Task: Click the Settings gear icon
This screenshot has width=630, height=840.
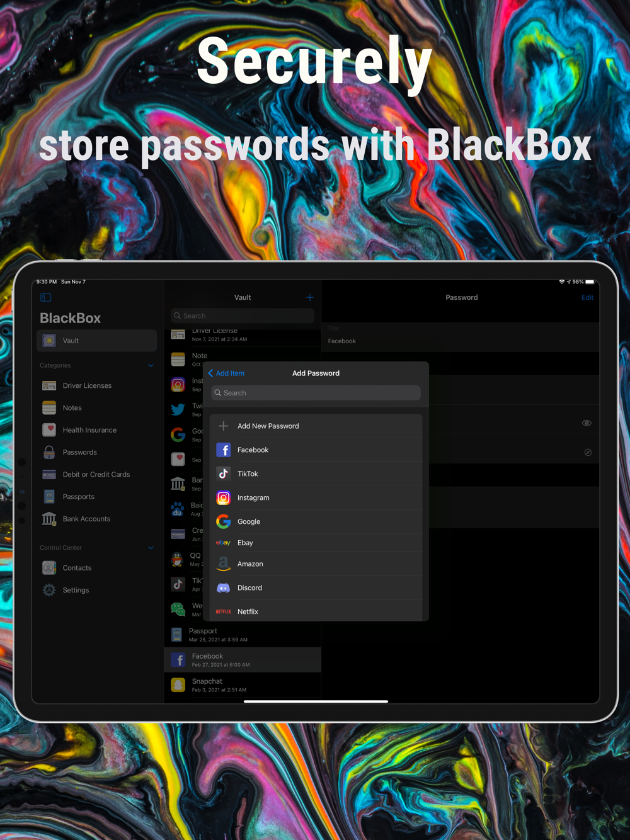Action: (49, 590)
